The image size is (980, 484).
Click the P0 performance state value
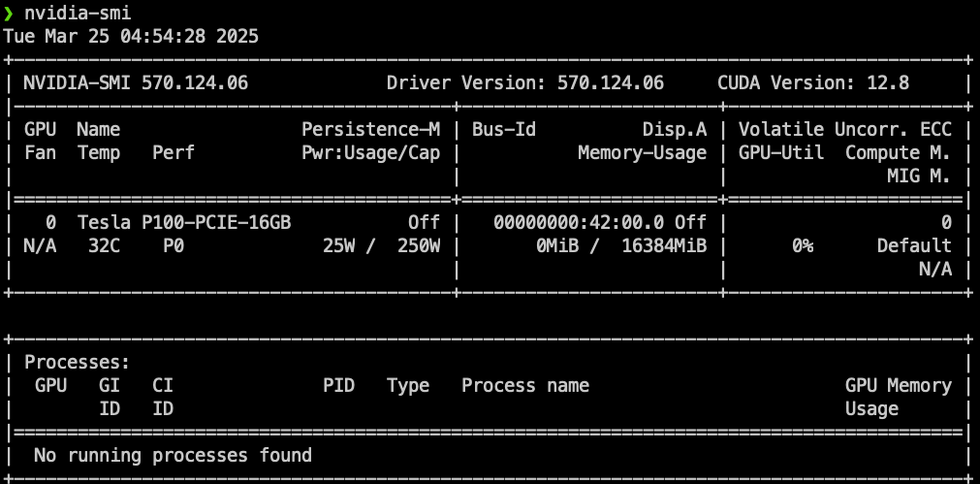coord(174,246)
